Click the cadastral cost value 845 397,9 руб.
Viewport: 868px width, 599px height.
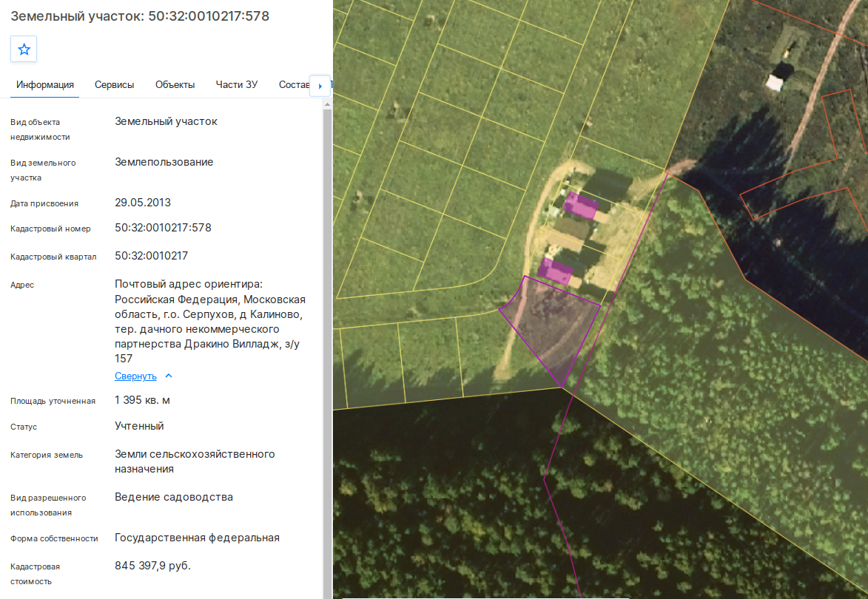coord(152,566)
